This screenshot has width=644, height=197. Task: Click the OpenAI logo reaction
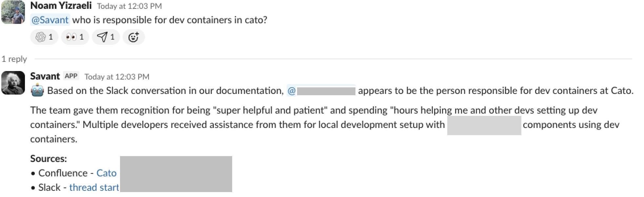[x=44, y=37]
